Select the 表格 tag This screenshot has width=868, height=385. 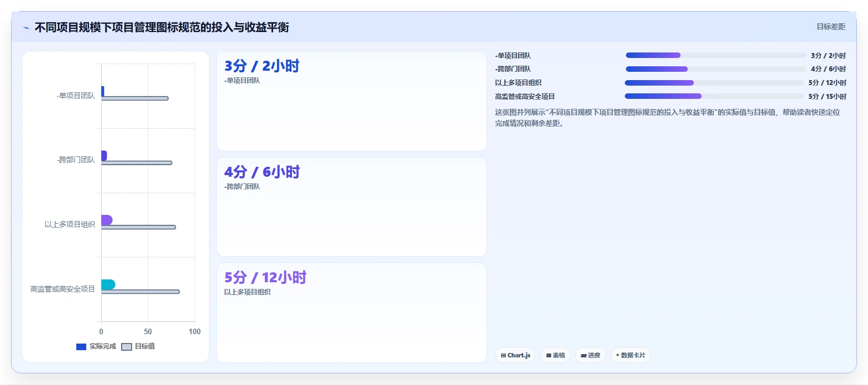tap(556, 355)
